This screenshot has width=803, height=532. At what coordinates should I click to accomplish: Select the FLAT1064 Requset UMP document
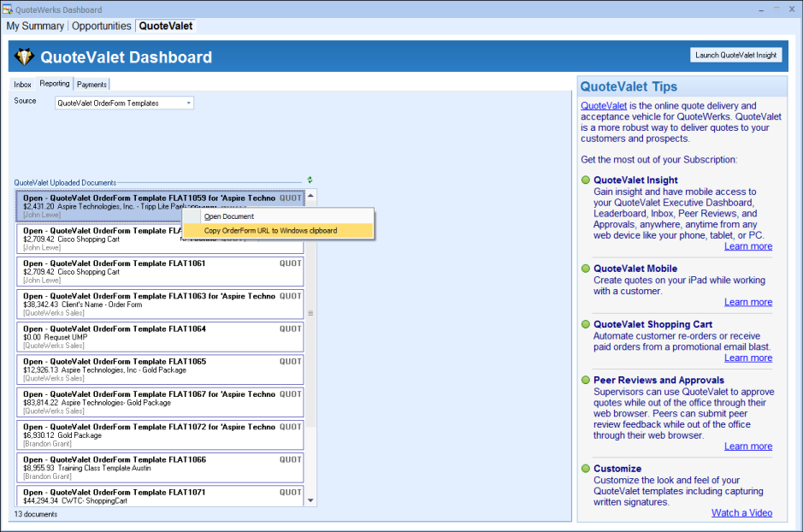point(160,337)
